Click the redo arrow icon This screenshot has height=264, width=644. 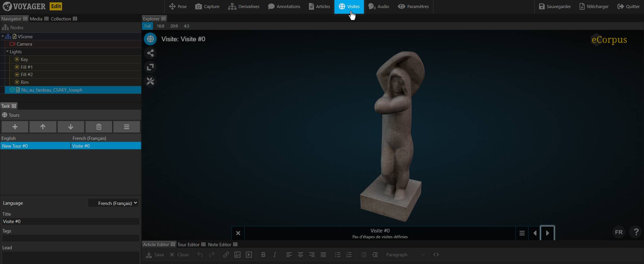[212, 255]
